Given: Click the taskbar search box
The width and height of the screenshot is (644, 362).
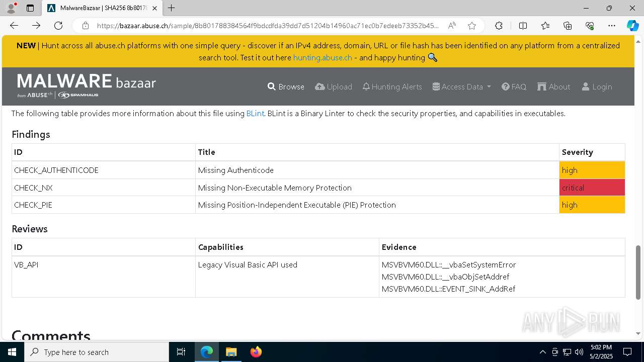Looking at the screenshot, I should coord(97,352).
